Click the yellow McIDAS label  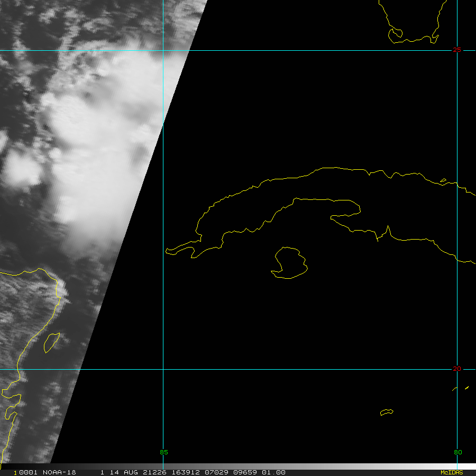452,472
